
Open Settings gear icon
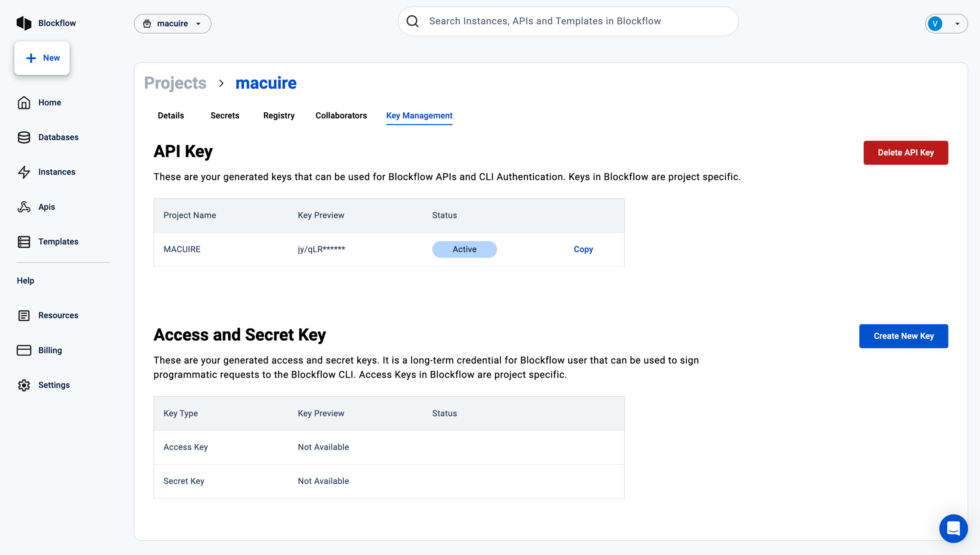(24, 385)
